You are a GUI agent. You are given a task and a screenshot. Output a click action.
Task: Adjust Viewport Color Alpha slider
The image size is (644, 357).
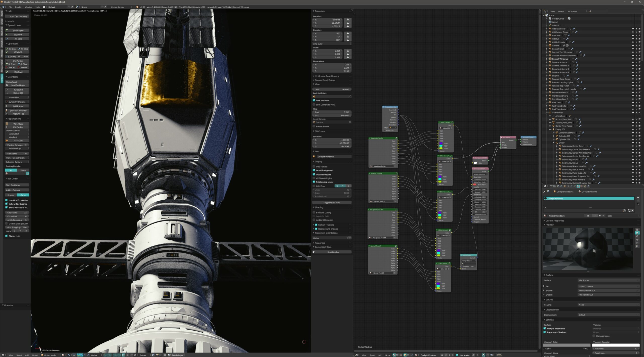567,349
